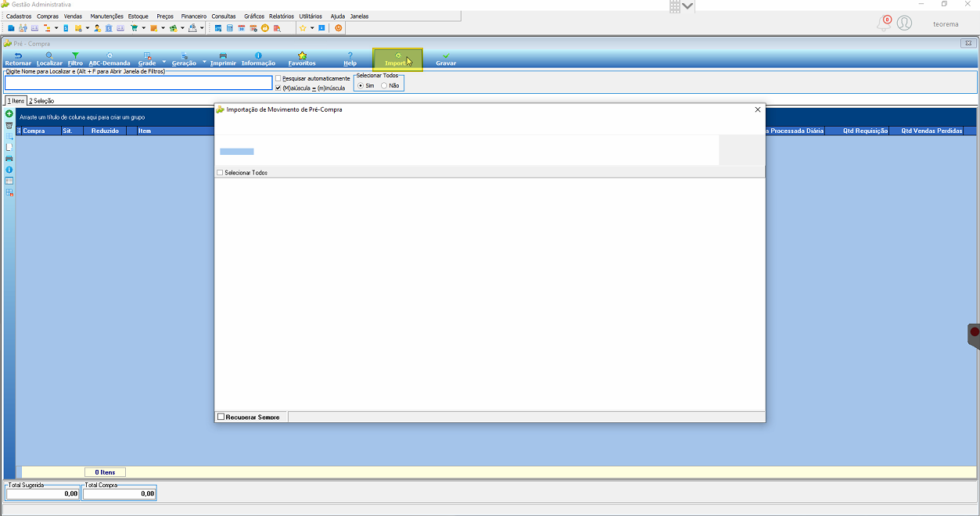Click the teorema username label
Image resolution: width=980 pixels, height=516 pixels.
coord(946,24)
